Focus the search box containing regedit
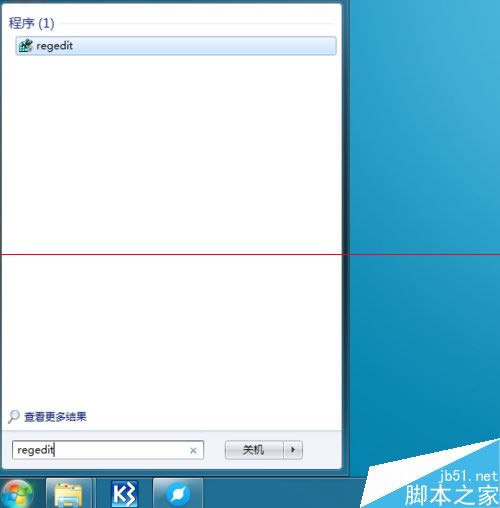The width and height of the screenshot is (500, 508). point(108,450)
